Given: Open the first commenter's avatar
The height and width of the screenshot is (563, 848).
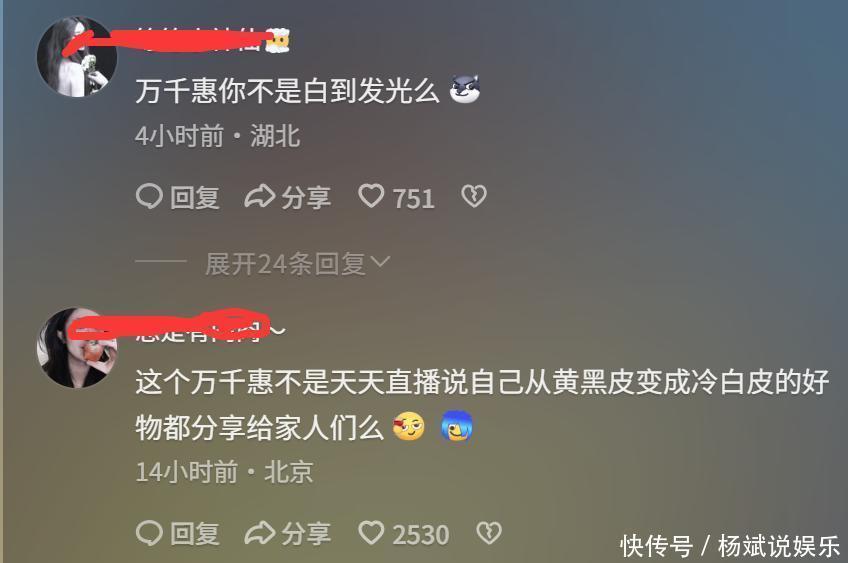Looking at the screenshot, I should pos(77,57).
